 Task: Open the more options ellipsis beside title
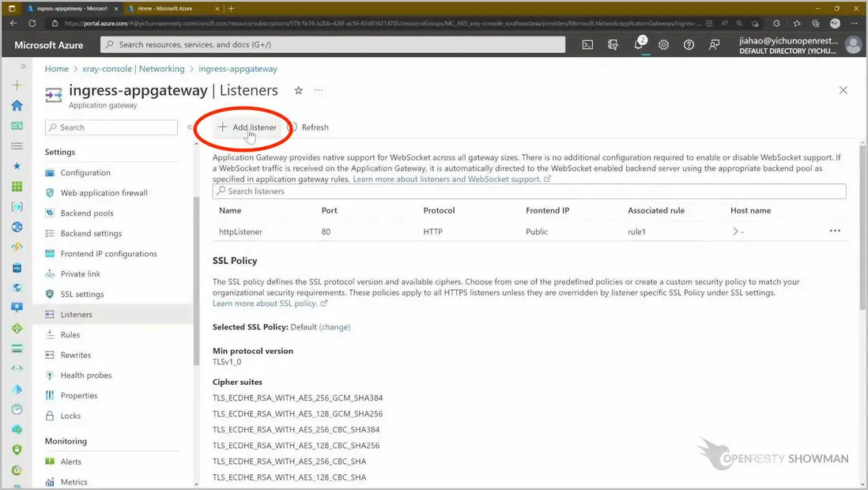[319, 89]
